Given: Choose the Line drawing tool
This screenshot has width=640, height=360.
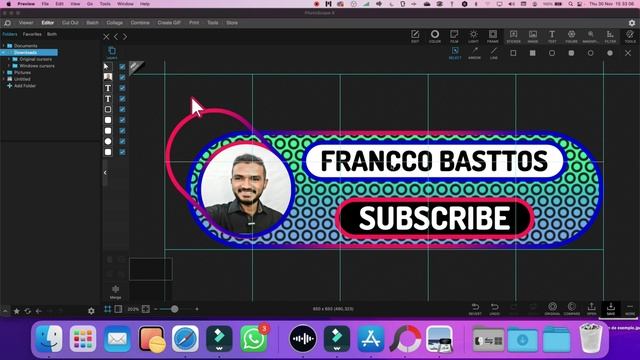Looking at the screenshot, I should pos(494,53).
